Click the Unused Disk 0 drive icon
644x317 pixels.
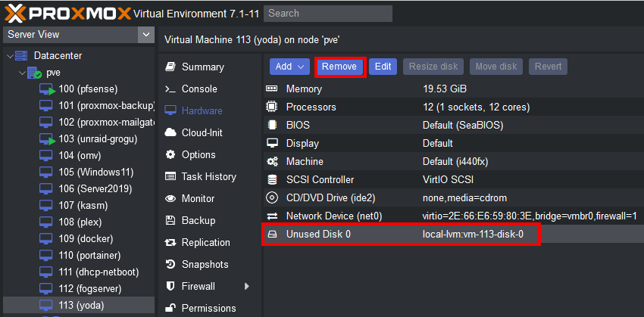pyautogui.click(x=271, y=235)
